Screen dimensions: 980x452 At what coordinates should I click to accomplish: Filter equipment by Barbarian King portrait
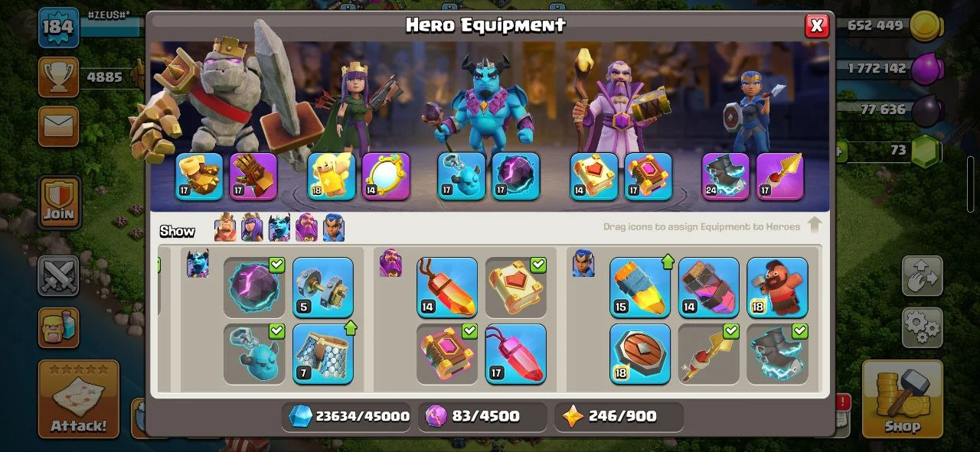click(225, 228)
